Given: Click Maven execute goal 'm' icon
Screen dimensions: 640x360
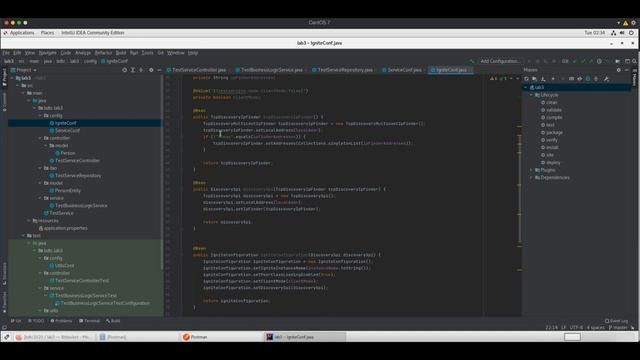Looking at the screenshot, I should pyautogui.click(x=571, y=79).
